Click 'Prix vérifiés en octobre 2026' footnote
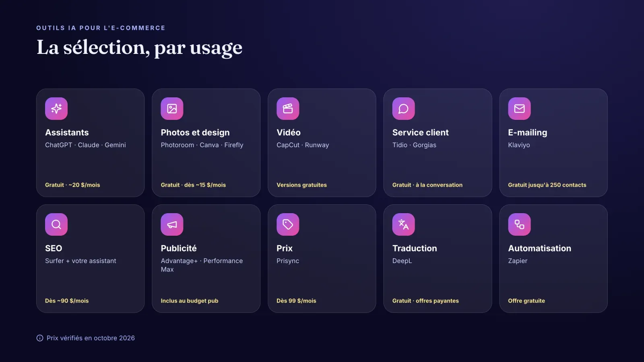The width and height of the screenshot is (644, 362). [x=91, y=338]
